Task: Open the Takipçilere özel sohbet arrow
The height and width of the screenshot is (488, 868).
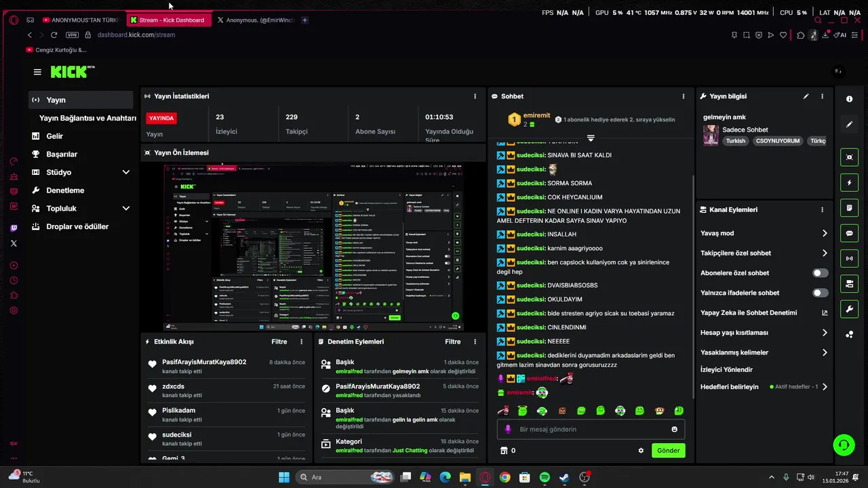Action: pos(825,253)
